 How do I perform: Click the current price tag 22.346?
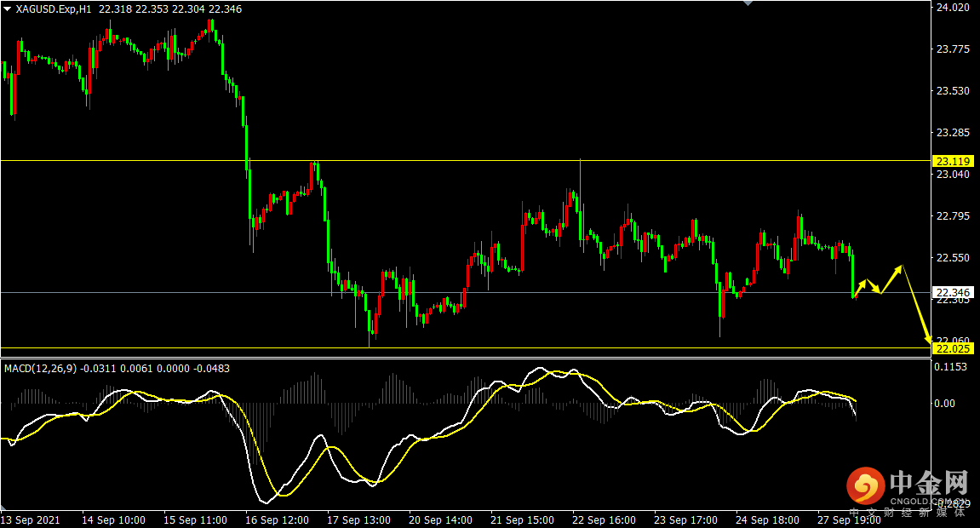coord(953,292)
